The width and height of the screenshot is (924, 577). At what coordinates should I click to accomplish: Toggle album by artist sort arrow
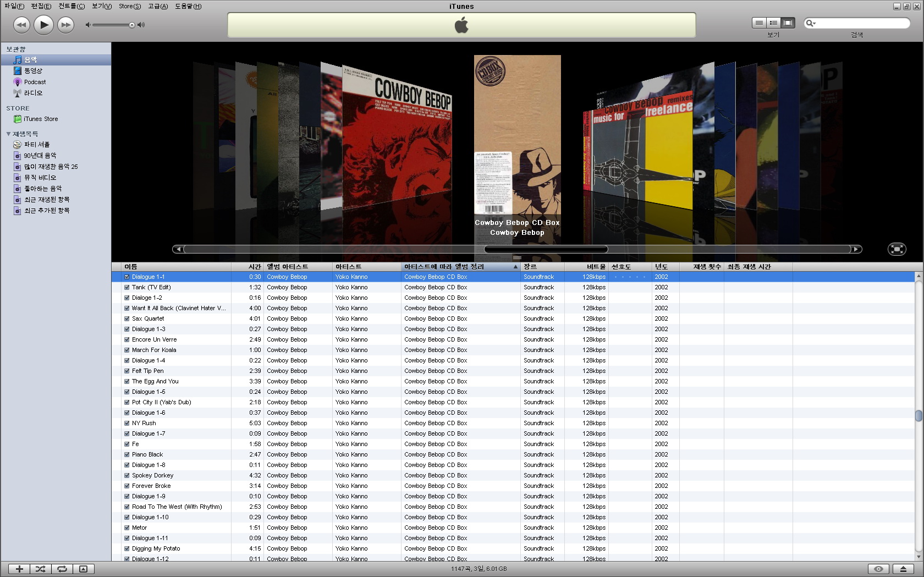tap(515, 267)
